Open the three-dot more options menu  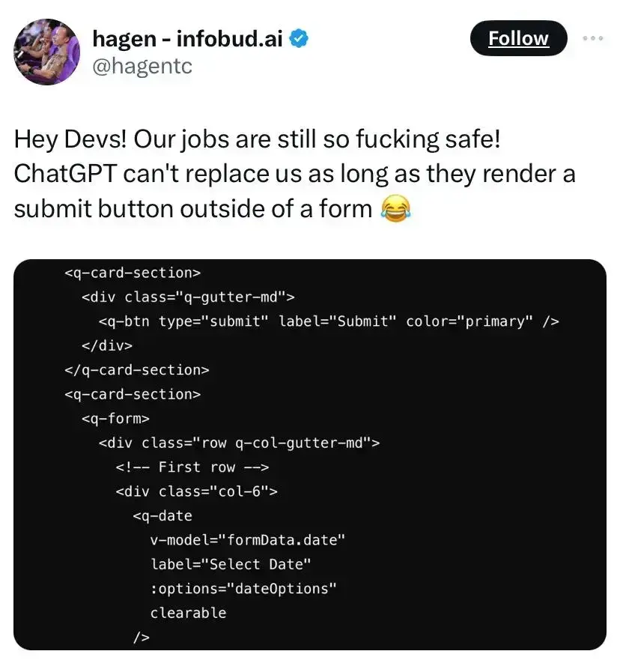coord(592,38)
